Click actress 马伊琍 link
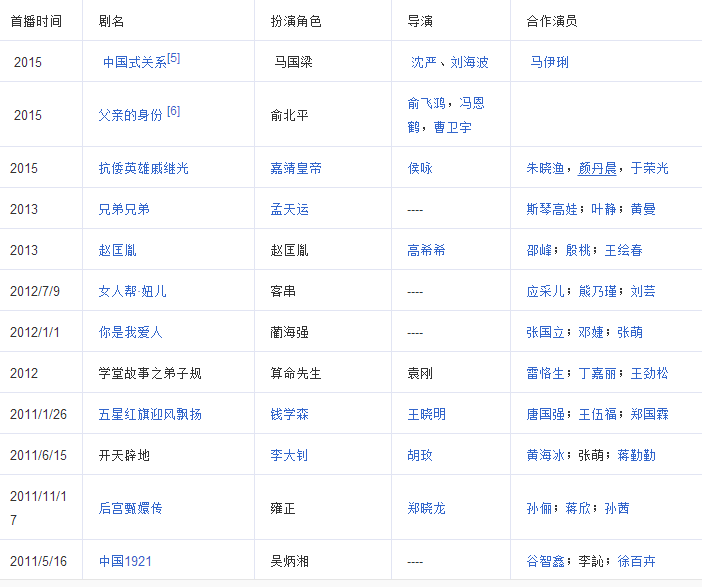 click(548, 62)
